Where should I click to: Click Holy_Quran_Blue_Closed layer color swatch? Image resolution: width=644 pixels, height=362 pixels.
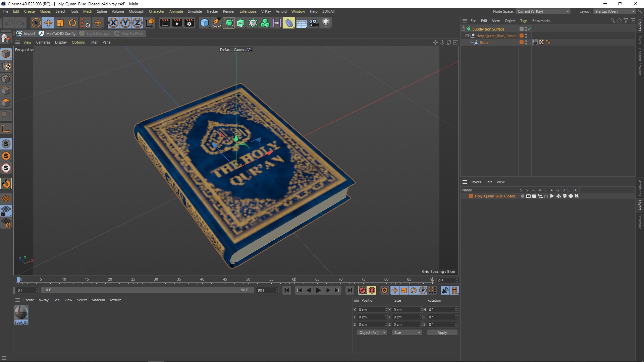coord(471,196)
